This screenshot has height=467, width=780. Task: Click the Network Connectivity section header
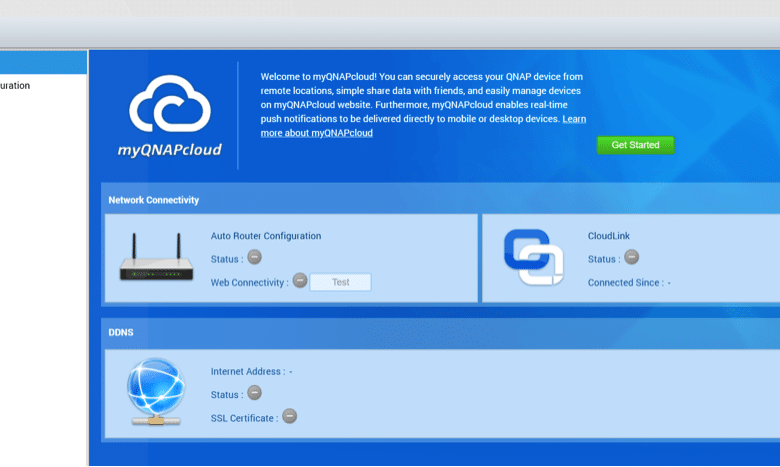[154, 200]
